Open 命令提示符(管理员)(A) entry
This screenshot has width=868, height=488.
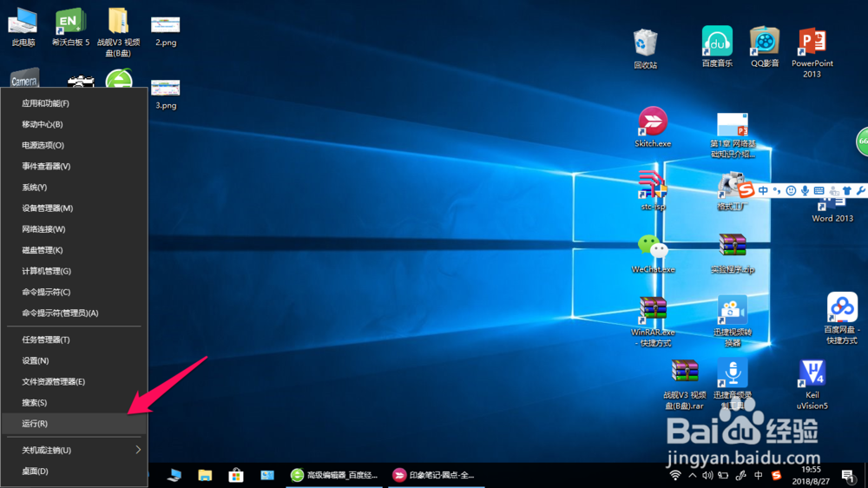tap(74, 313)
